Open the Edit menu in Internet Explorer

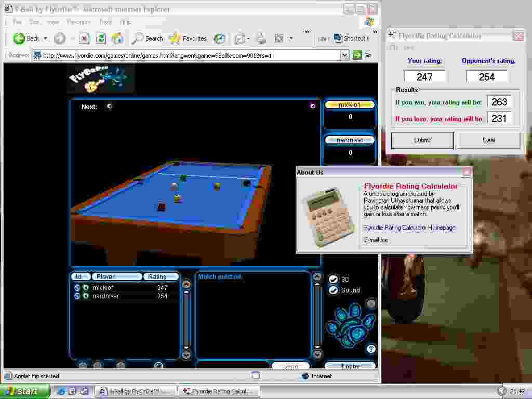tap(34, 22)
